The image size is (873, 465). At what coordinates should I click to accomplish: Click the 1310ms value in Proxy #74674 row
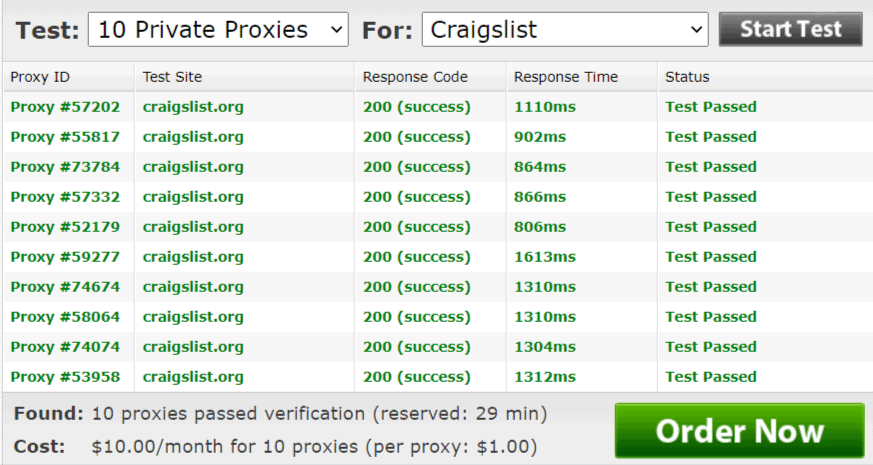coord(545,287)
